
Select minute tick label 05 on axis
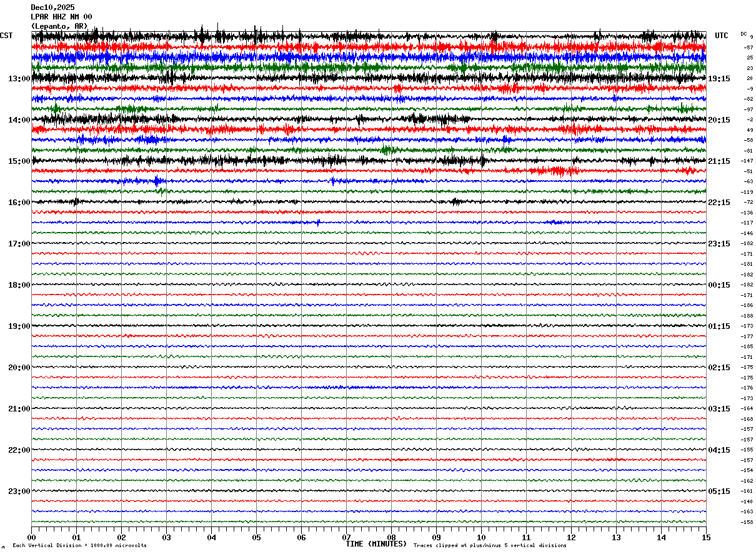(256, 537)
